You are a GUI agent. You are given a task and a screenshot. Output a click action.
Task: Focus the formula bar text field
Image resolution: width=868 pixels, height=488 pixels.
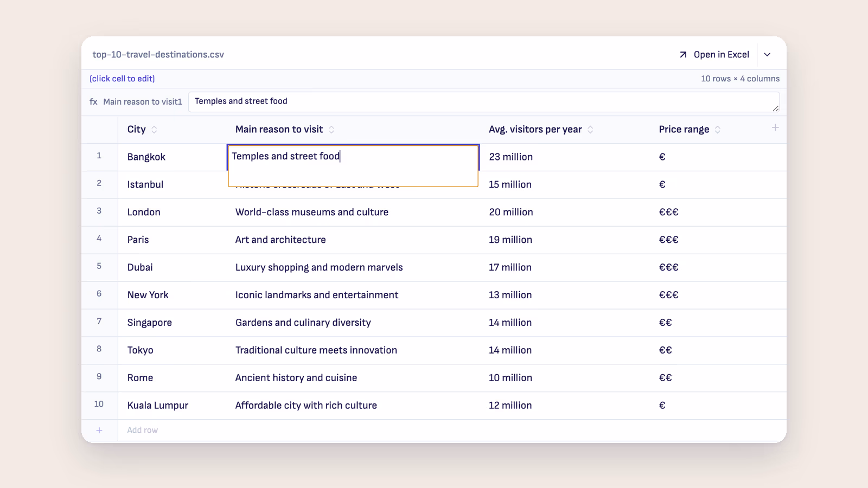coord(484,102)
